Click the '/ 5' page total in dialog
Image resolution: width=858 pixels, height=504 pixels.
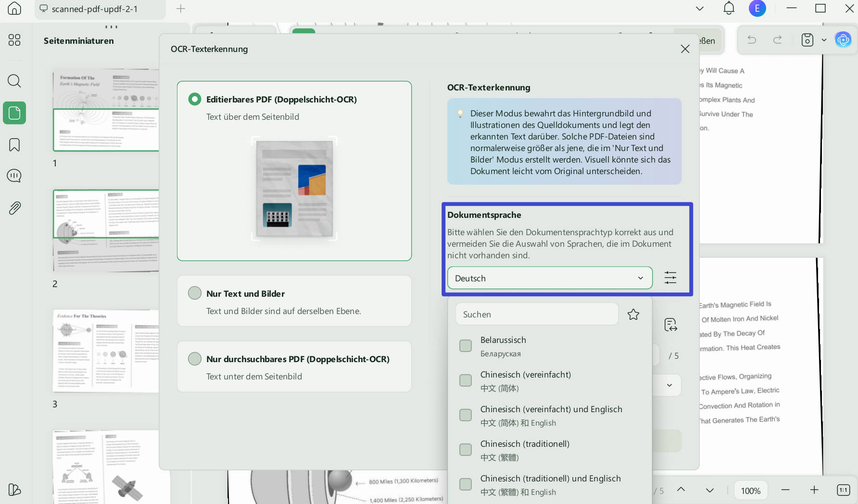coord(674,356)
